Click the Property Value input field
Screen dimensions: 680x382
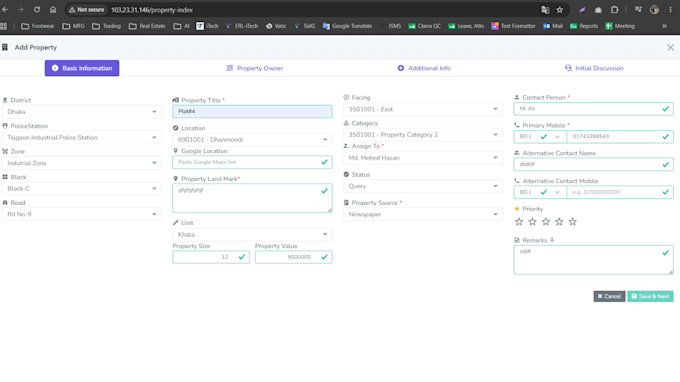[294, 257]
